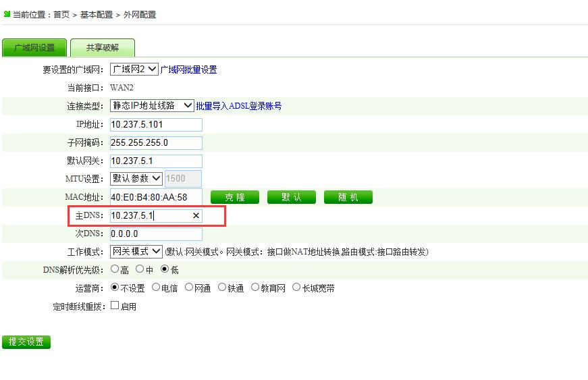588x380 pixels.
Task: Click the 默认 MAC button
Action: click(x=292, y=197)
